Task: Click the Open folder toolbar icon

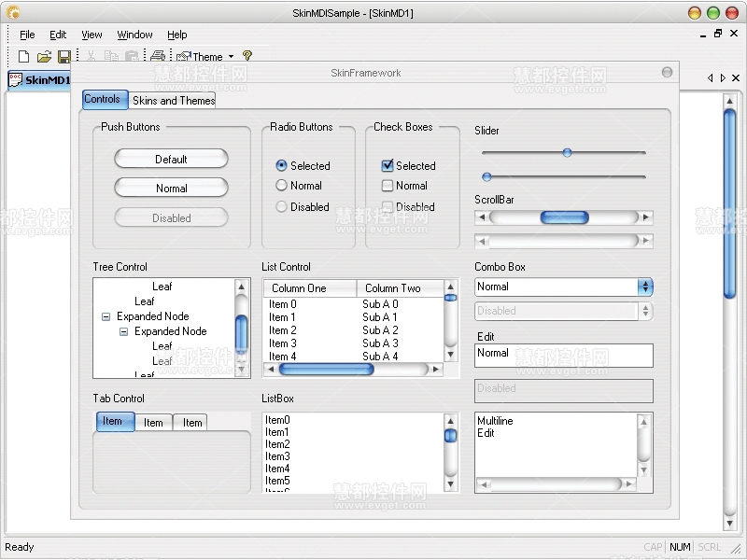Action: [x=44, y=57]
